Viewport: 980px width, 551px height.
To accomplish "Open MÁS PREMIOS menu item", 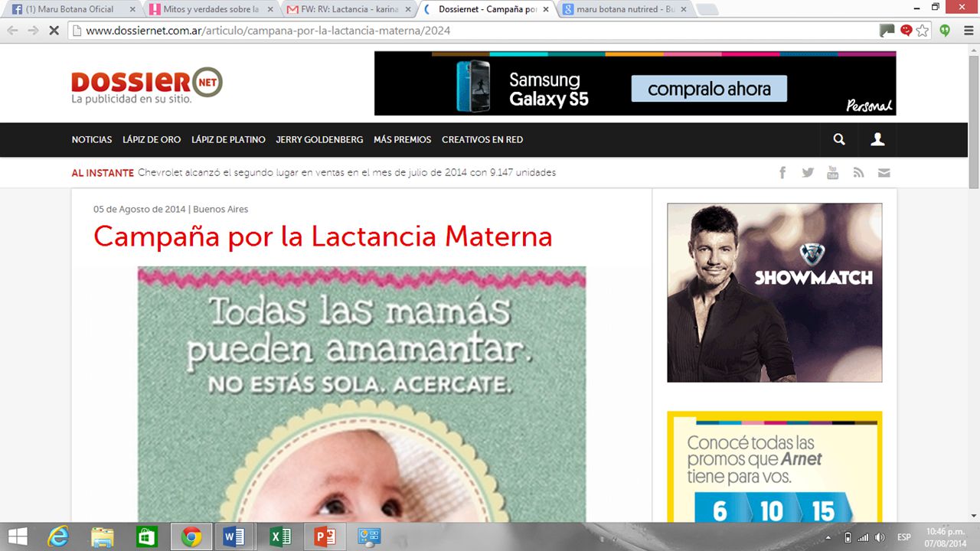I will click(x=403, y=139).
